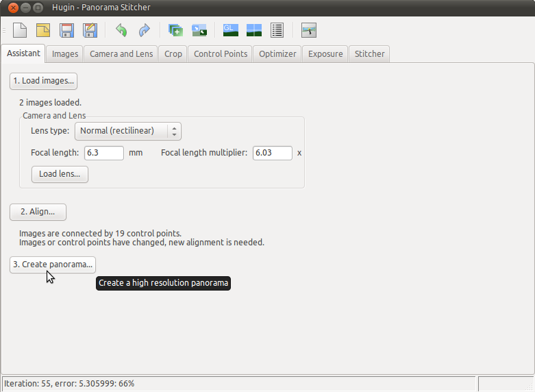Click the Load lens button
Viewport: 535px width, 392px height.
coord(60,174)
